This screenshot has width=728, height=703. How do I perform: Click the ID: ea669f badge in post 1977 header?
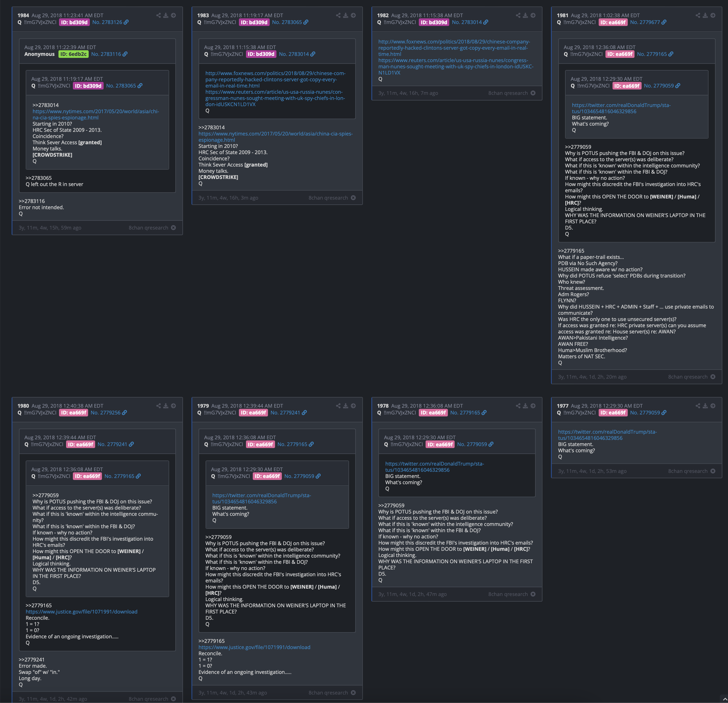click(x=613, y=412)
